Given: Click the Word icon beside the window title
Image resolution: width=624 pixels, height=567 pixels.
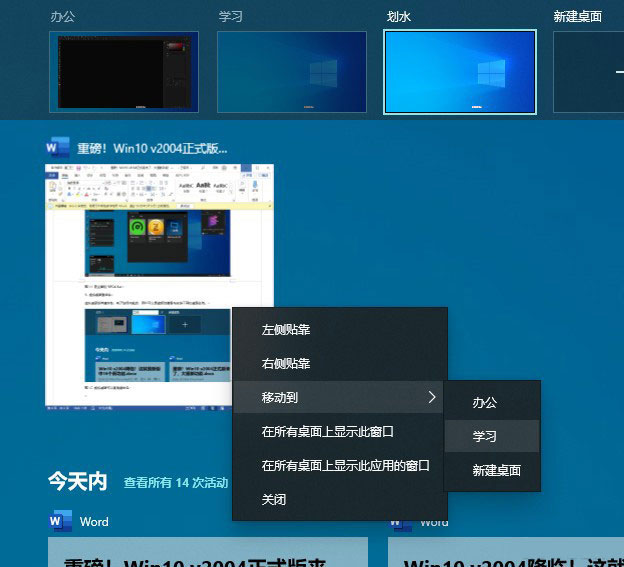Looking at the screenshot, I should [58, 148].
